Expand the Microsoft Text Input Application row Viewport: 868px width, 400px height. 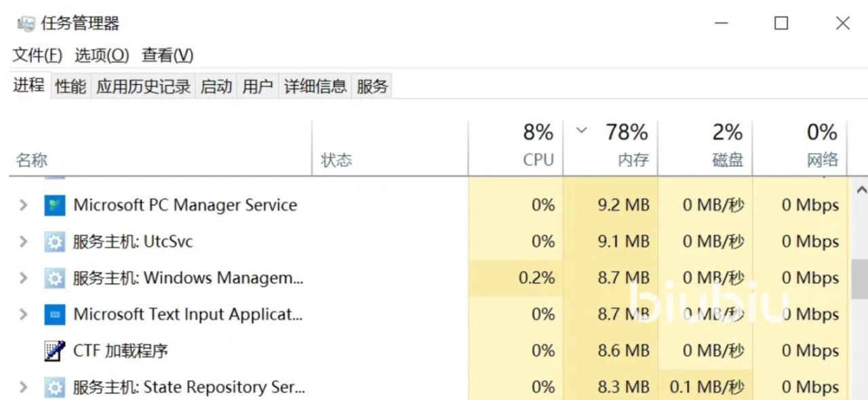coord(24,315)
